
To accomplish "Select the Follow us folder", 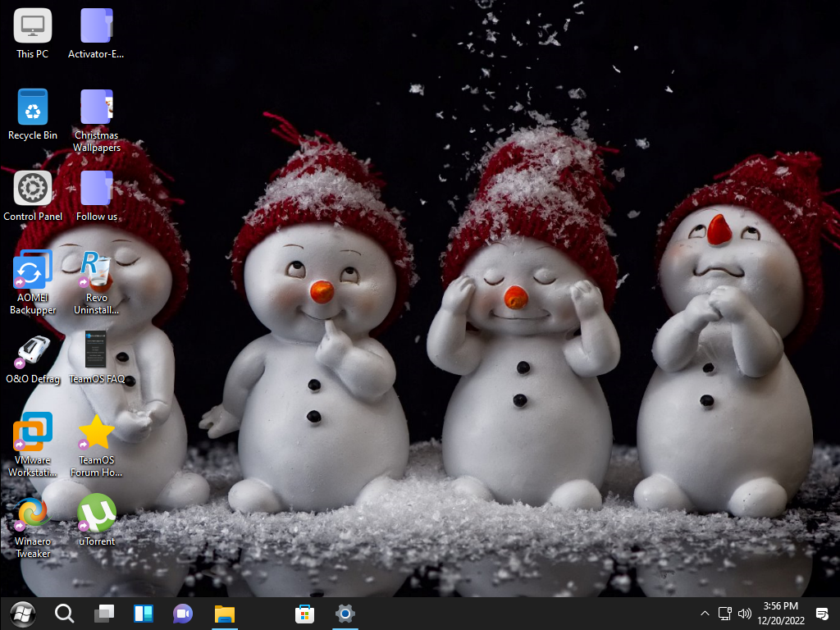I will click(x=97, y=189).
